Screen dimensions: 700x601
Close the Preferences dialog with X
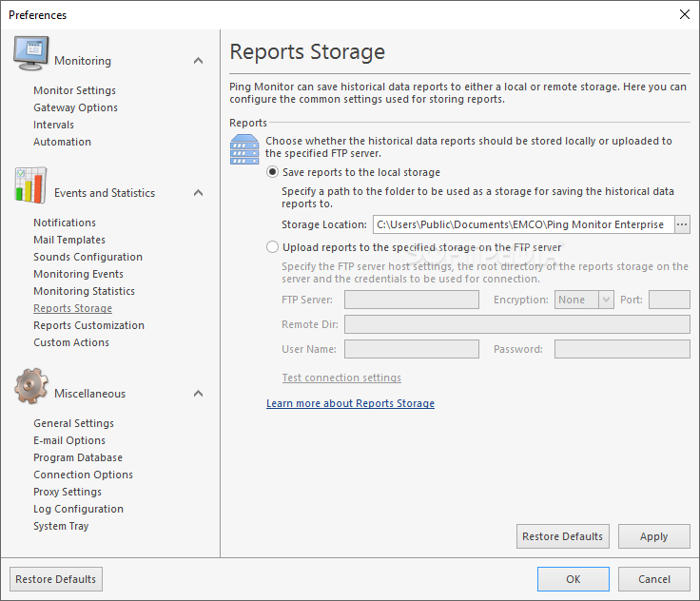[684, 14]
